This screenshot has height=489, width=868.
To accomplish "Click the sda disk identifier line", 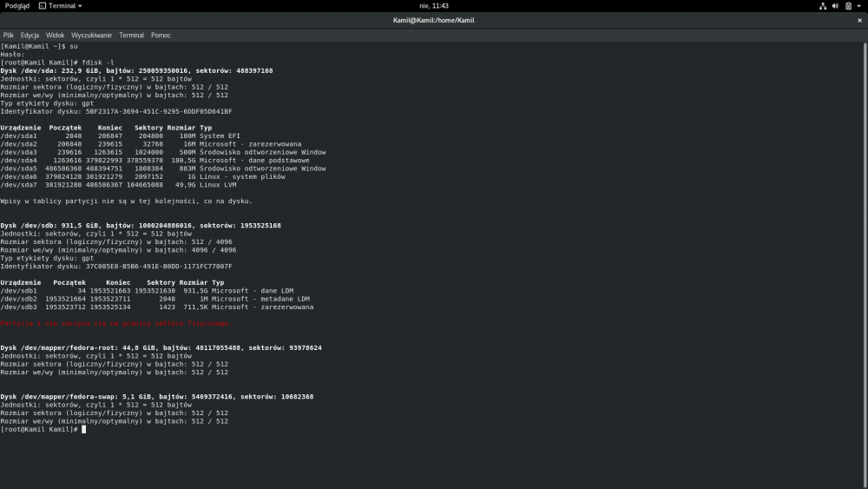I will click(x=116, y=111).
